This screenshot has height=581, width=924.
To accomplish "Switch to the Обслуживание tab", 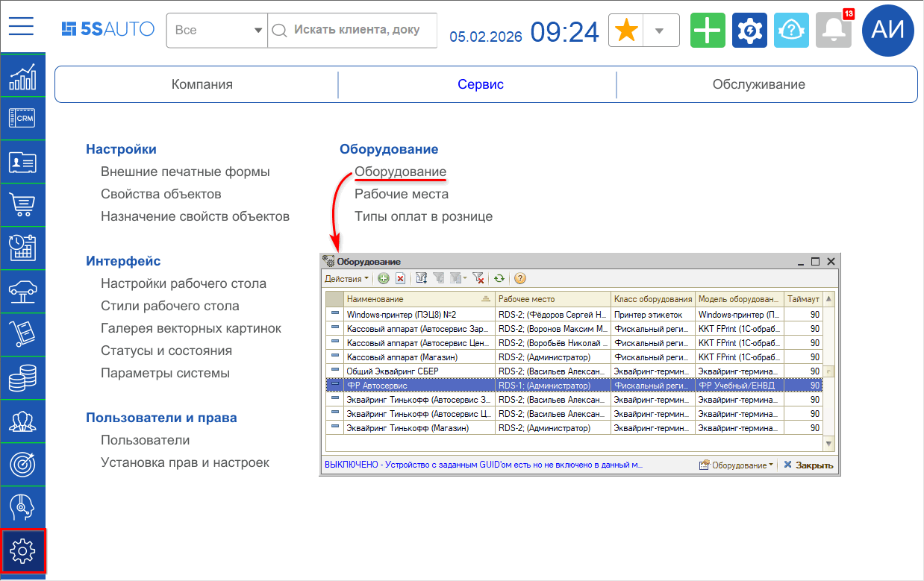I will tap(758, 84).
